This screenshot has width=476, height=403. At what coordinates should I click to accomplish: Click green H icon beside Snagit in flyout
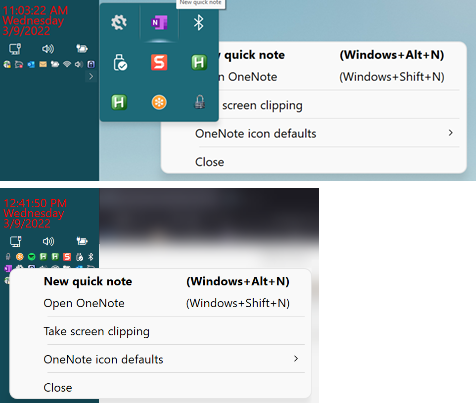(x=199, y=62)
